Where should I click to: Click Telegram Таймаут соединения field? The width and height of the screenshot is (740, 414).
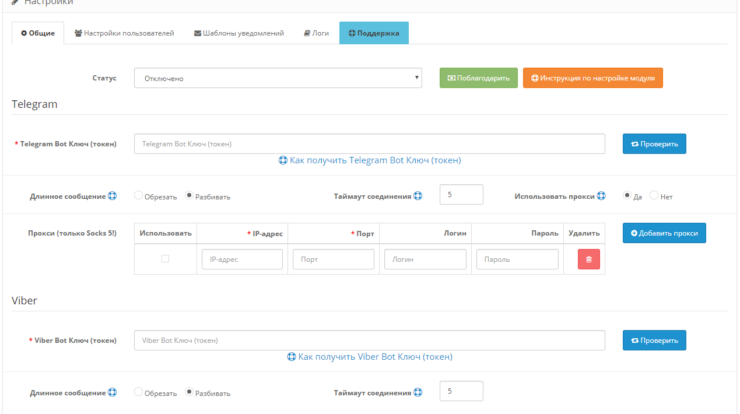click(x=461, y=194)
